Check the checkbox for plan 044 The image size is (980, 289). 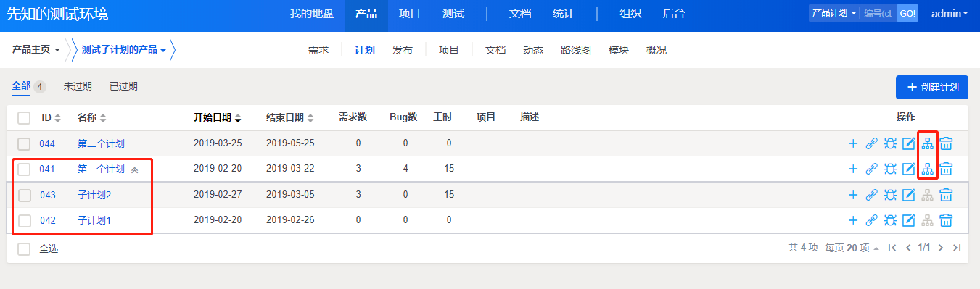pos(24,143)
